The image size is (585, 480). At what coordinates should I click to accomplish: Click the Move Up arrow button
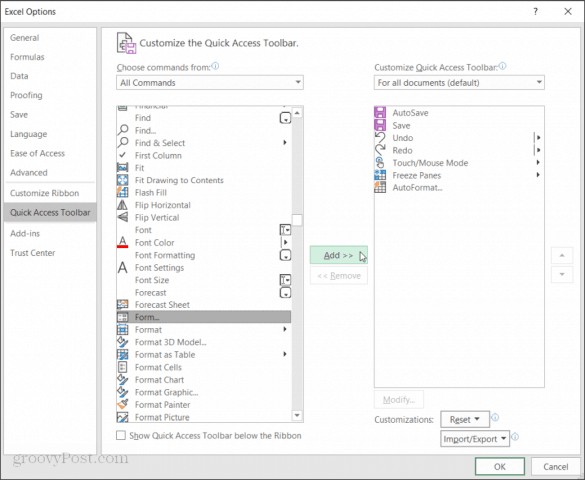(562, 255)
